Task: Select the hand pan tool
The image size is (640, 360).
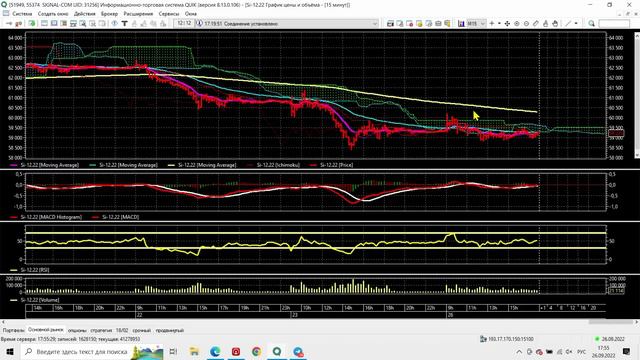Action: point(555,24)
